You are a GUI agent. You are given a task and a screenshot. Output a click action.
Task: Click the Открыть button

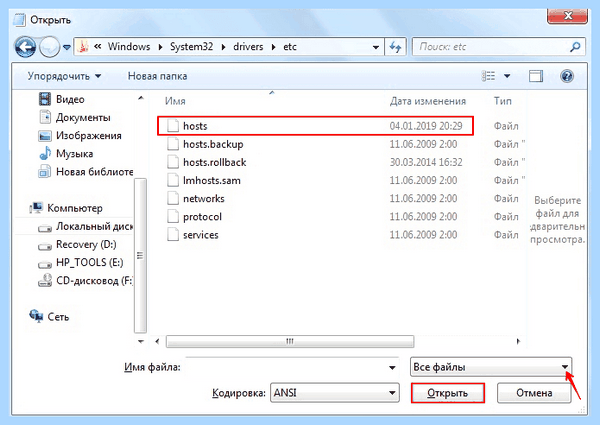click(x=448, y=393)
